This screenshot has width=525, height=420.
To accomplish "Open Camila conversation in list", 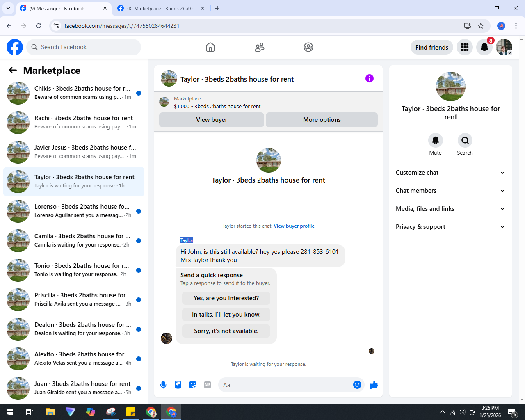I will point(74,241).
